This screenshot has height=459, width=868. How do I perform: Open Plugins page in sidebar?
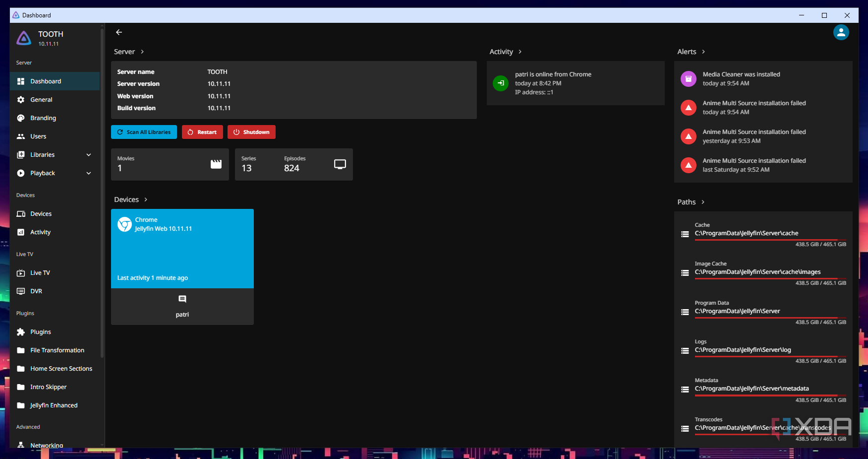coord(55,332)
